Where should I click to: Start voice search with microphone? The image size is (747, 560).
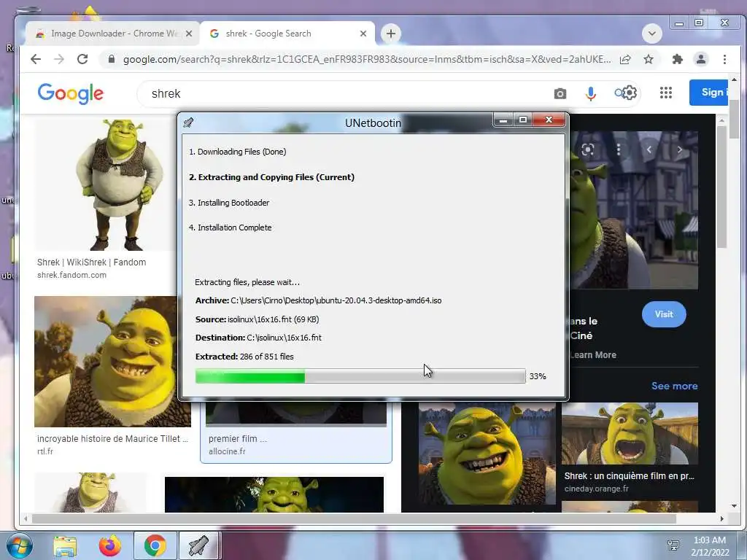coord(591,94)
